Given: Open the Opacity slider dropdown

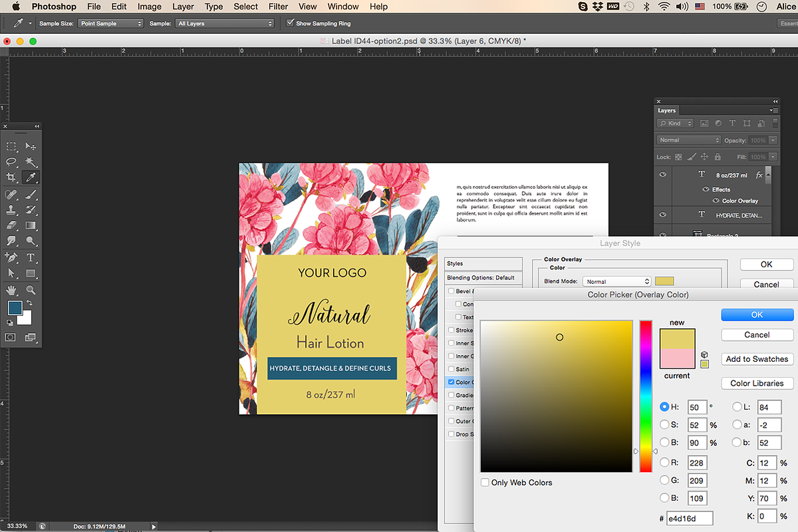Looking at the screenshot, I should pyautogui.click(x=773, y=140).
